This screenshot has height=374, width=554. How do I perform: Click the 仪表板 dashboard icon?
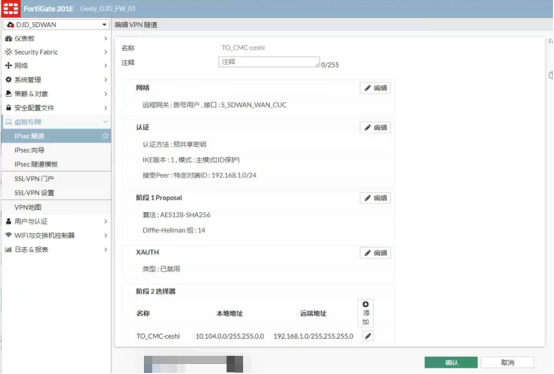(8, 38)
